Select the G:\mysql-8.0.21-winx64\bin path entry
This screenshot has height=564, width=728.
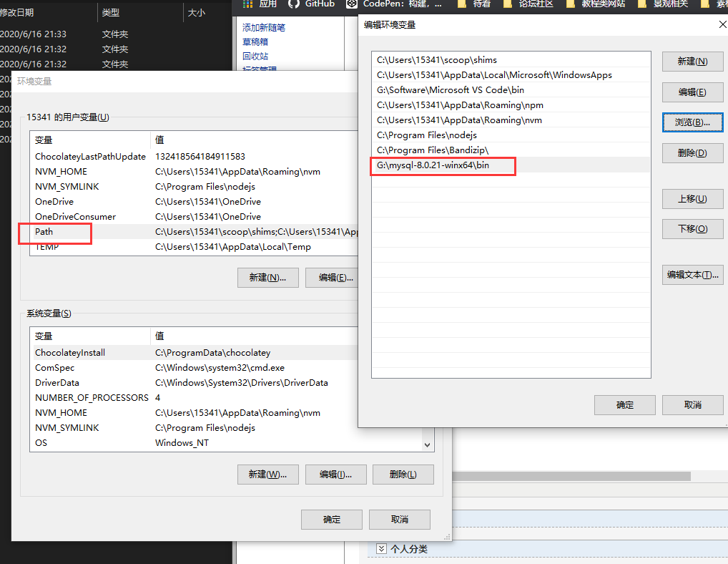click(x=511, y=165)
